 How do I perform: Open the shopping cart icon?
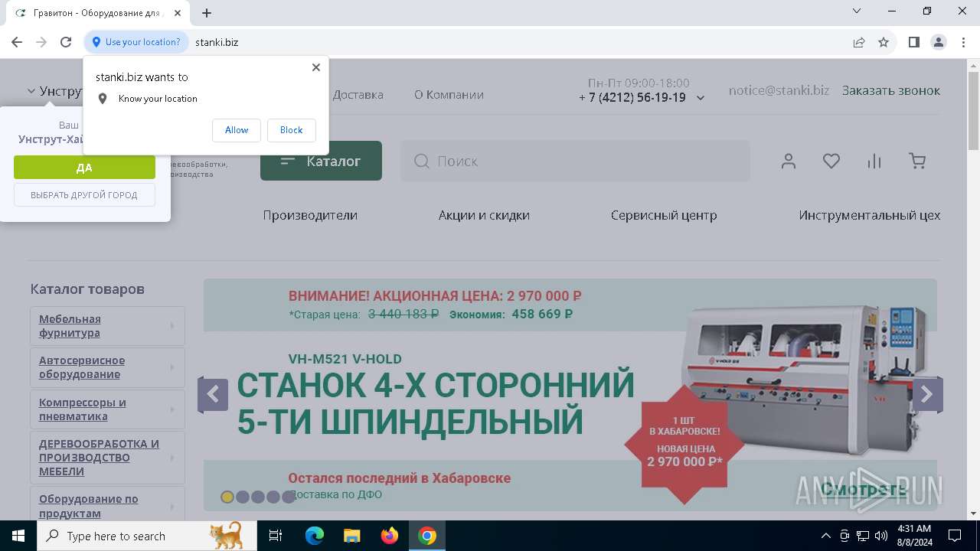click(917, 161)
